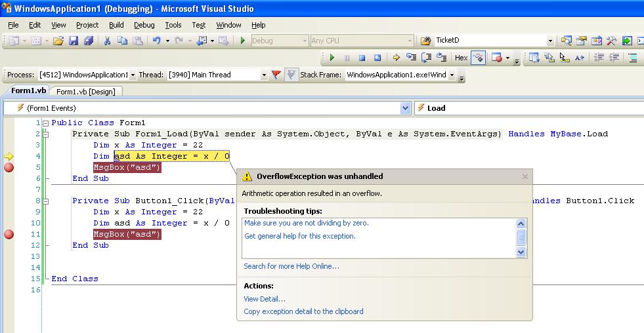Stop debugging with the blue square icon
This screenshot has height=333, width=644.
pyautogui.click(x=362, y=58)
